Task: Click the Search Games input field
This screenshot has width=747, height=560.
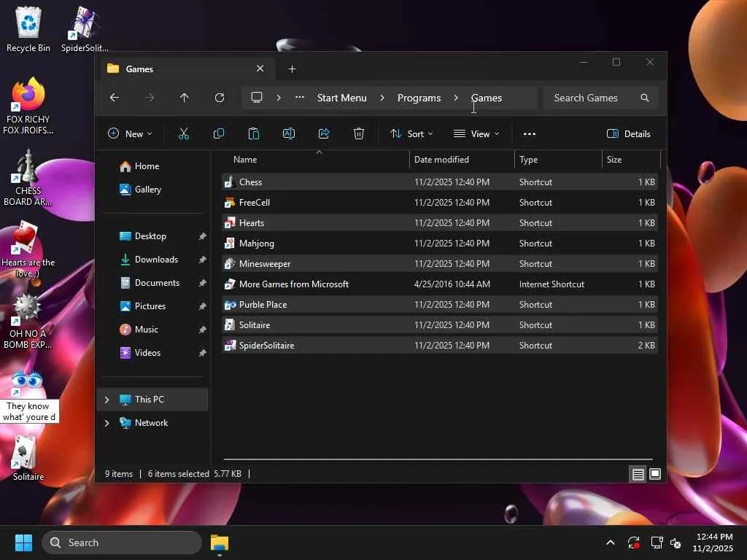Action: pos(601,98)
